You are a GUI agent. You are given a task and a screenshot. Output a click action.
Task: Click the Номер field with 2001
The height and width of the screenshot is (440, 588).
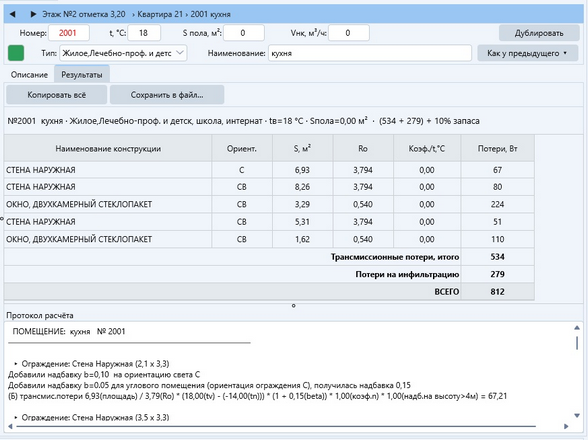tap(69, 33)
